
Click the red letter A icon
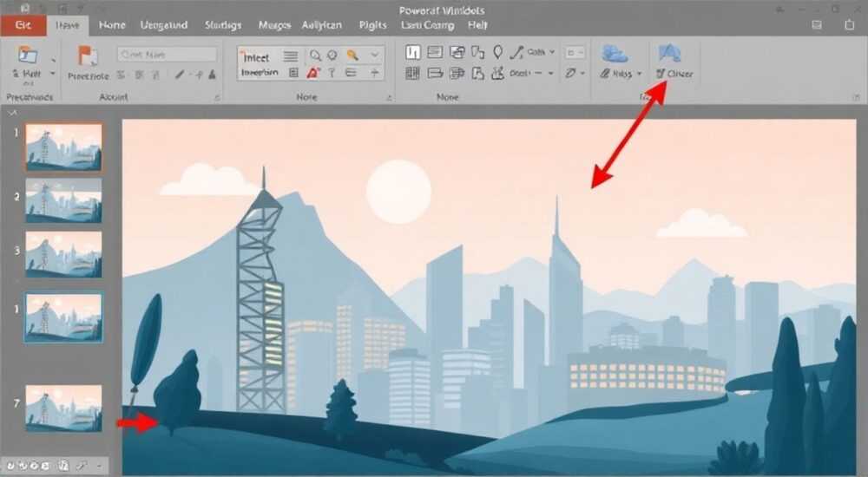313,73
